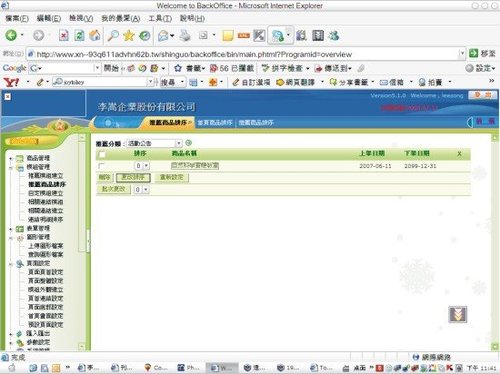The width and height of the screenshot is (500, 374).
Task: Open the 檔案(F) menu
Action: 17,18
